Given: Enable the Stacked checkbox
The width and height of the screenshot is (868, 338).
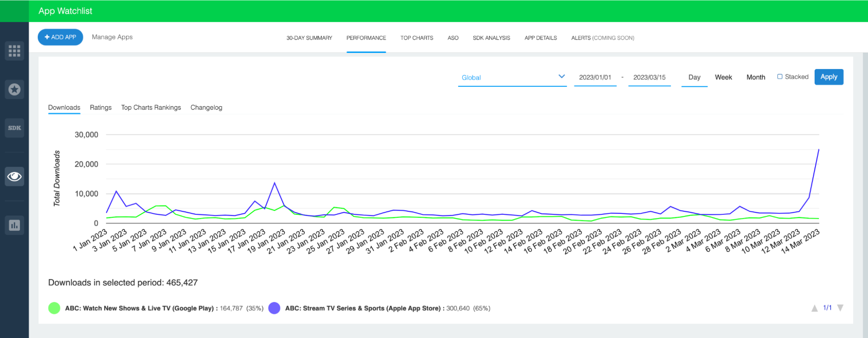Looking at the screenshot, I should click(x=780, y=77).
